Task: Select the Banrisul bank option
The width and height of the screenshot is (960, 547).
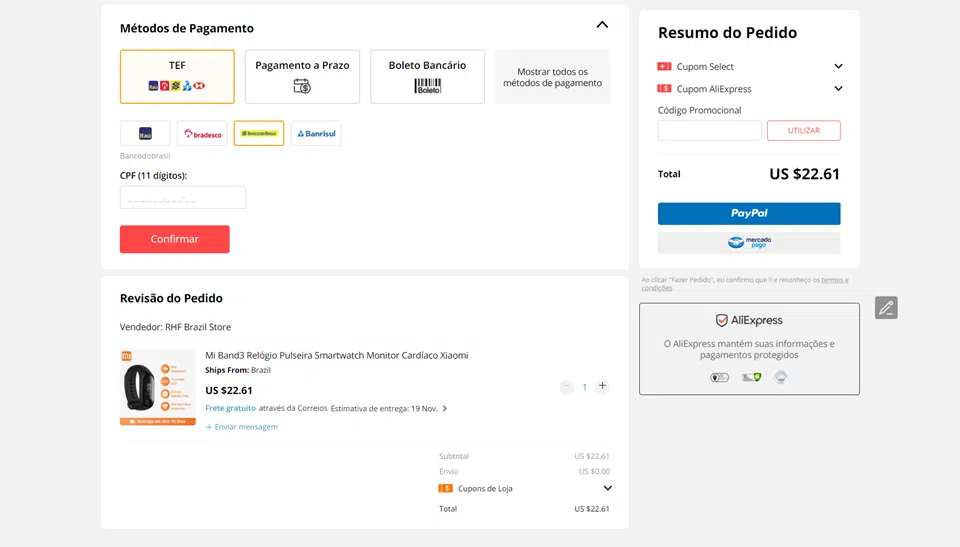Action: click(x=316, y=134)
